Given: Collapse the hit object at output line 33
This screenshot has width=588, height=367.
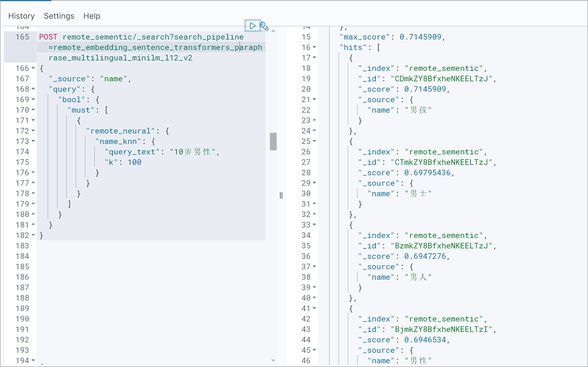Looking at the screenshot, I should point(314,225).
